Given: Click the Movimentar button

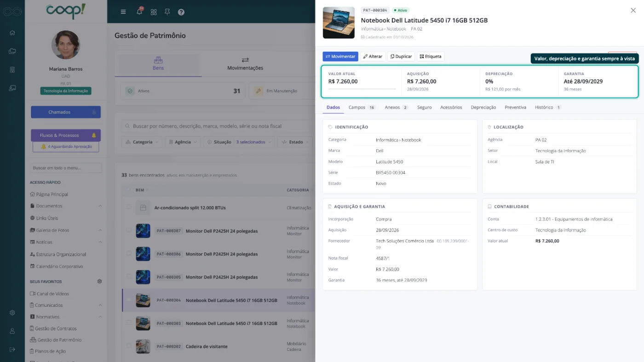Looking at the screenshot, I should coord(340,57).
